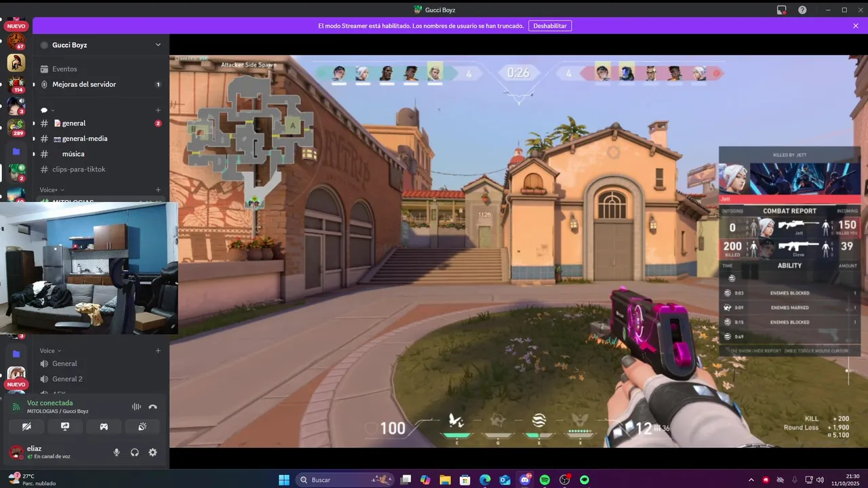This screenshot has width=868, height=488.
Task: Click the lower NUEVO unread indicator
Action: coord(16,384)
